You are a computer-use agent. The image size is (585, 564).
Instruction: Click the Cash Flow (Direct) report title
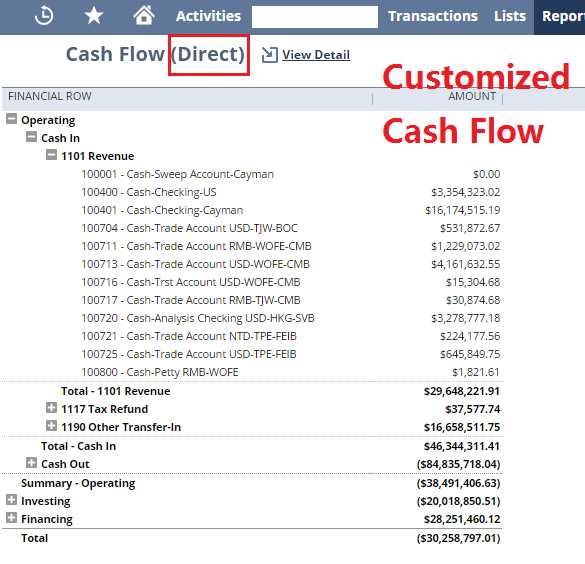pyautogui.click(x=156, y=54)
